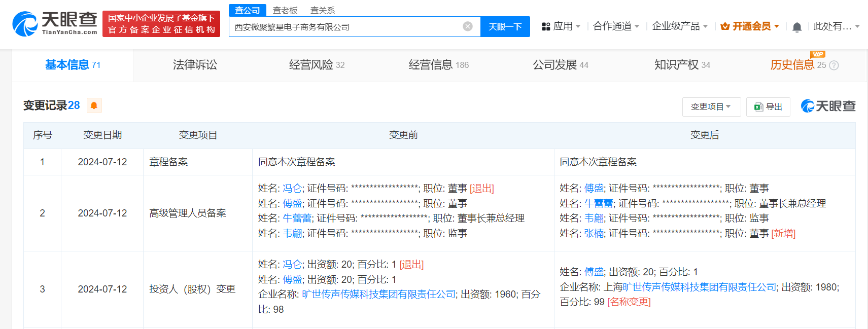This screenshot has height=329, width=868.
Task: Open the 开通会员 dropdown
Action: (750, 26)
